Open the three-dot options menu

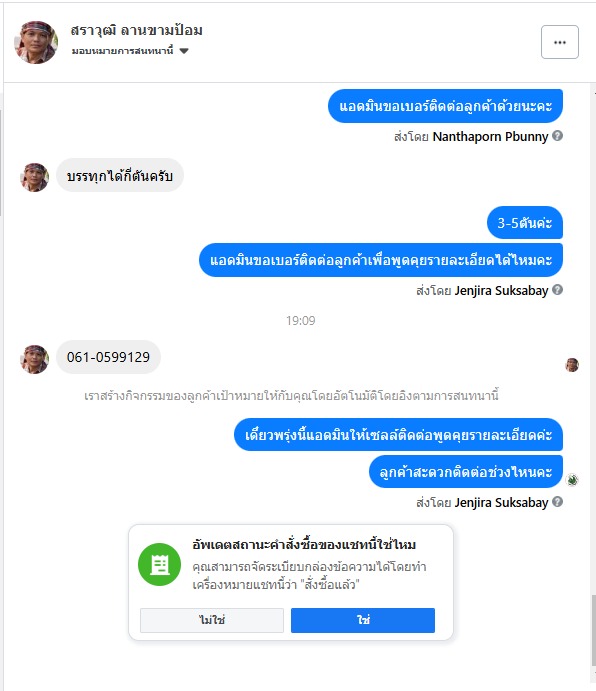point(559,42)
